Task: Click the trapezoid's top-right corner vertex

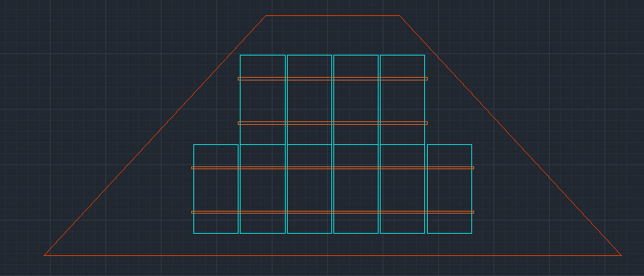Action: point(399,16)
